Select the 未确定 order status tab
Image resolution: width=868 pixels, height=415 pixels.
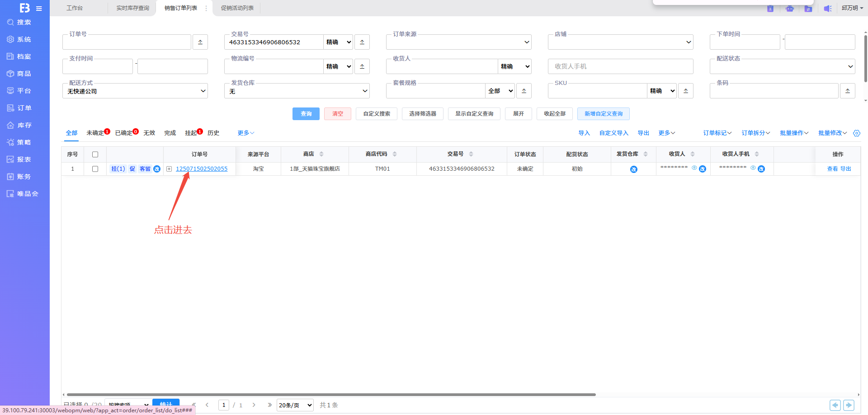click(95, 133)
